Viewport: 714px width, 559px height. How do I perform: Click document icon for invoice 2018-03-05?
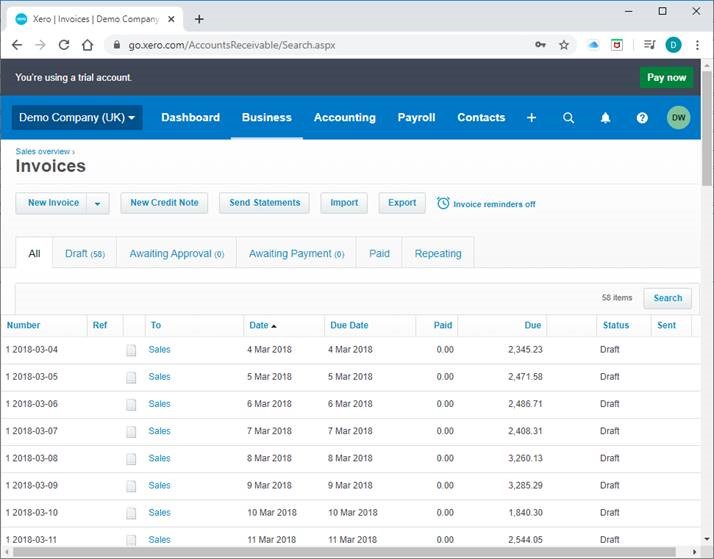[131, 377]
